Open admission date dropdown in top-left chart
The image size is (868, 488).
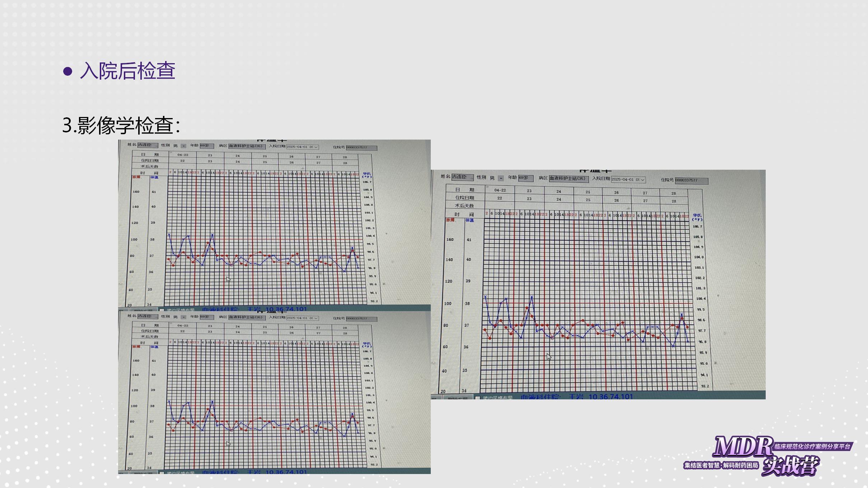point(316,147)
